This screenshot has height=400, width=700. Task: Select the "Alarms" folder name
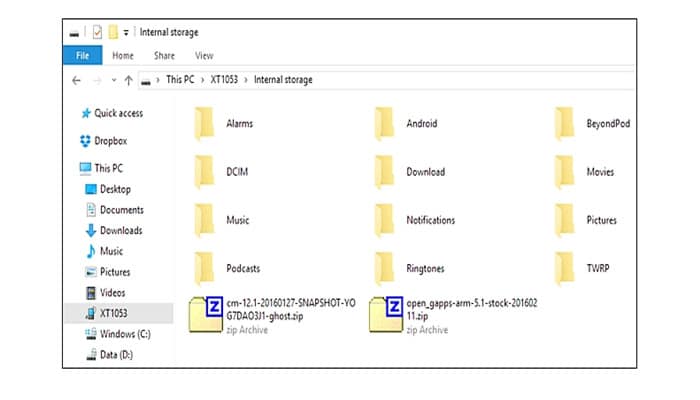click(x=239, y=124)
